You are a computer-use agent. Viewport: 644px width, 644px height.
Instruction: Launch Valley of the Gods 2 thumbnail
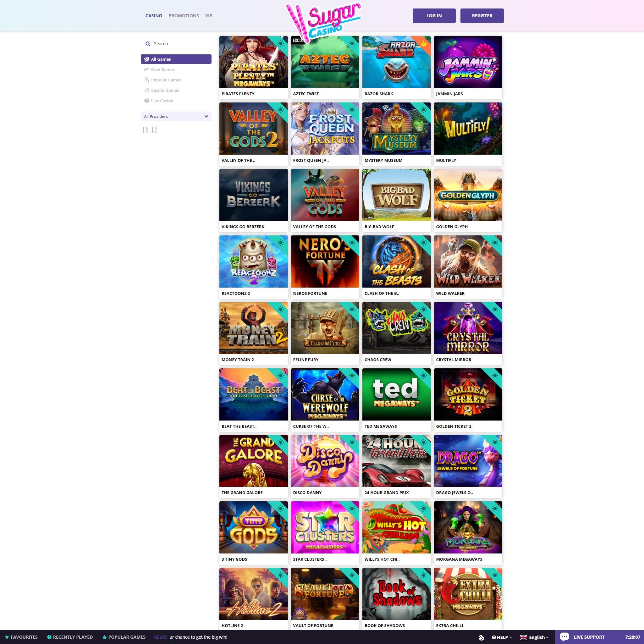pyautogui.click(x=253, y=129)
